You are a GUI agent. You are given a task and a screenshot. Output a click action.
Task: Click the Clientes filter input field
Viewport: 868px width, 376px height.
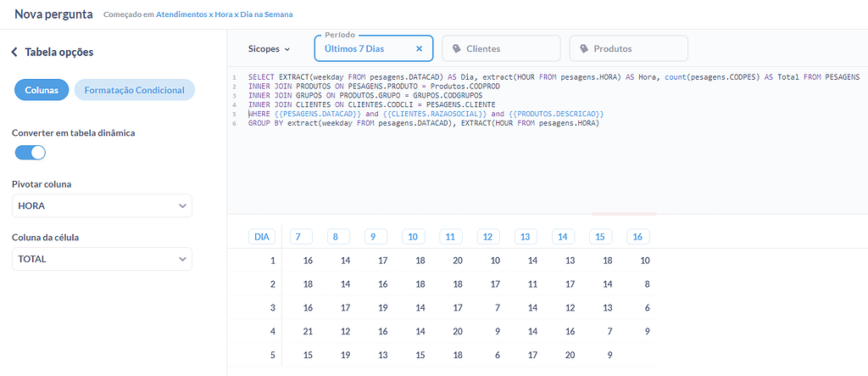coord(509,49)
